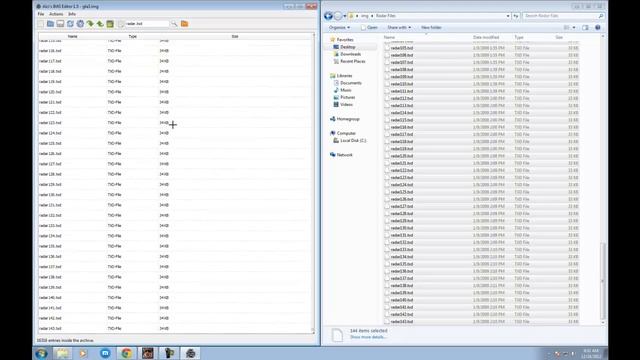Sort IMG Editor list by Name column header
The width and height of the screenshot is (640, 360).
(72, 36)
